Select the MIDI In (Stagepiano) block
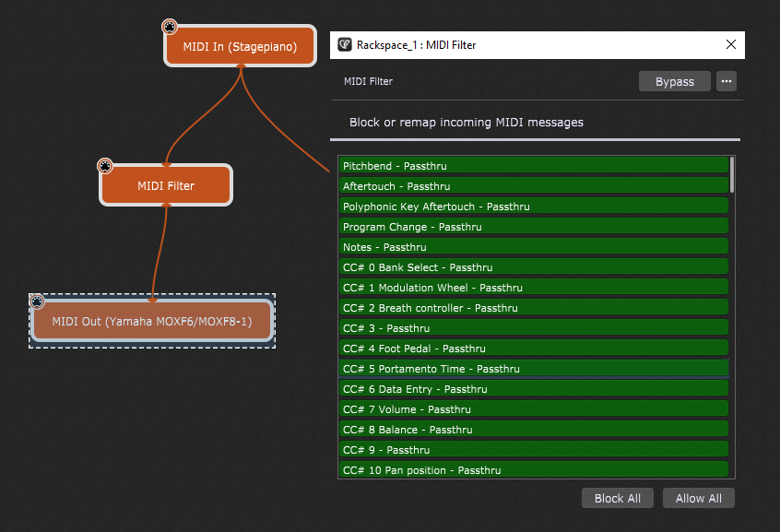Screen dimensions: 780x532 [x=241, y=46]
